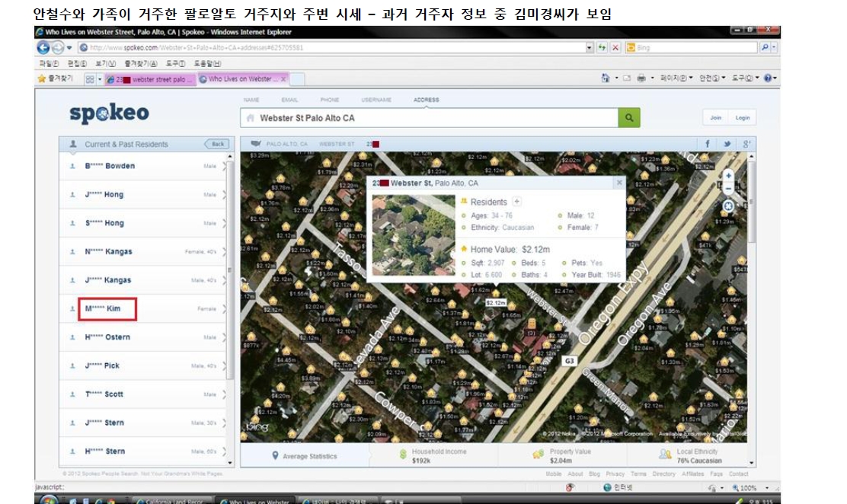Viewport: 847px width, 504px height.
Task: Select the PHONE search type tab
Action: [330, 100]
